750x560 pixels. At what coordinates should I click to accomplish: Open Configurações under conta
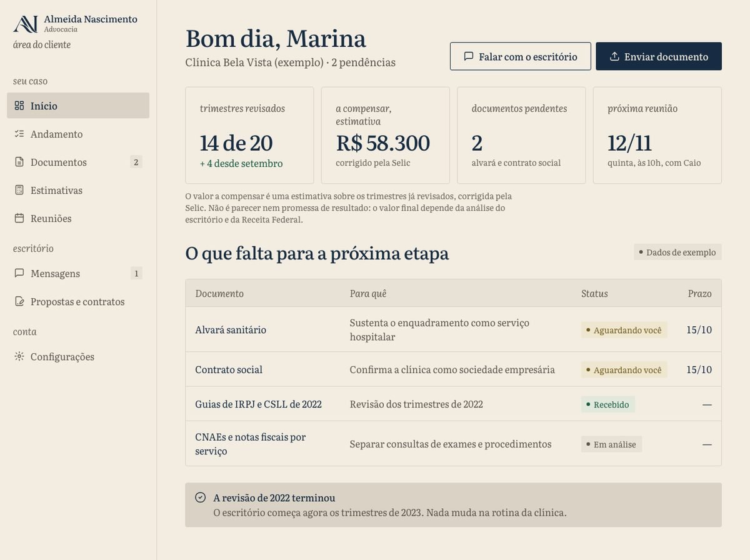pos(78,356)
